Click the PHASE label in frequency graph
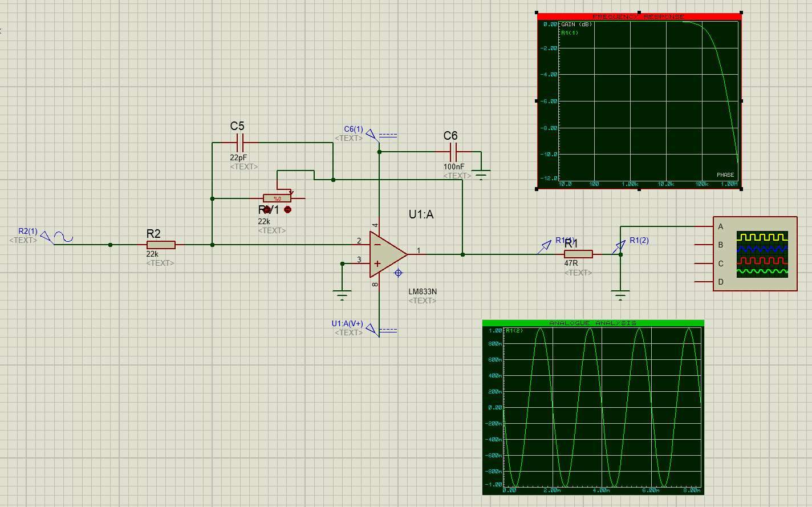Image resolution: width=812 pixels, height=507 pixels. pyautogui.click(x=725, y=175)
